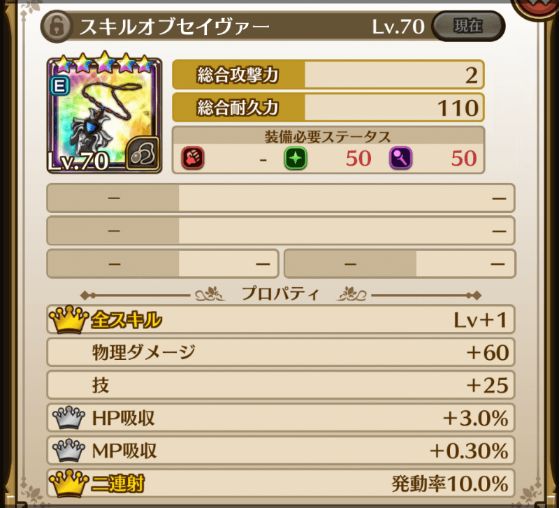
Task: Click the item name スキルオブセイヴァー
Action: (174, 27)
